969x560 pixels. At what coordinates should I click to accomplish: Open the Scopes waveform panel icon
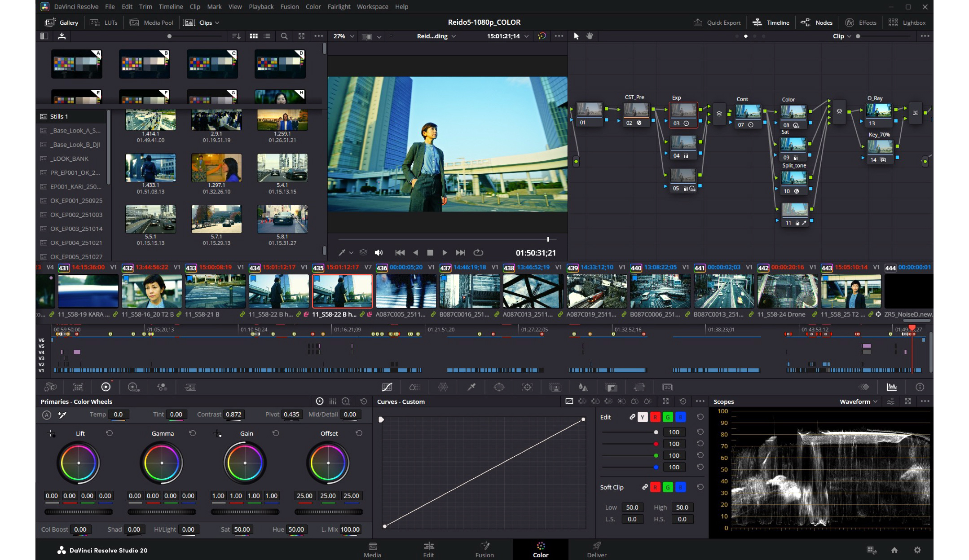pyautogui.click(x=892, y=387)
